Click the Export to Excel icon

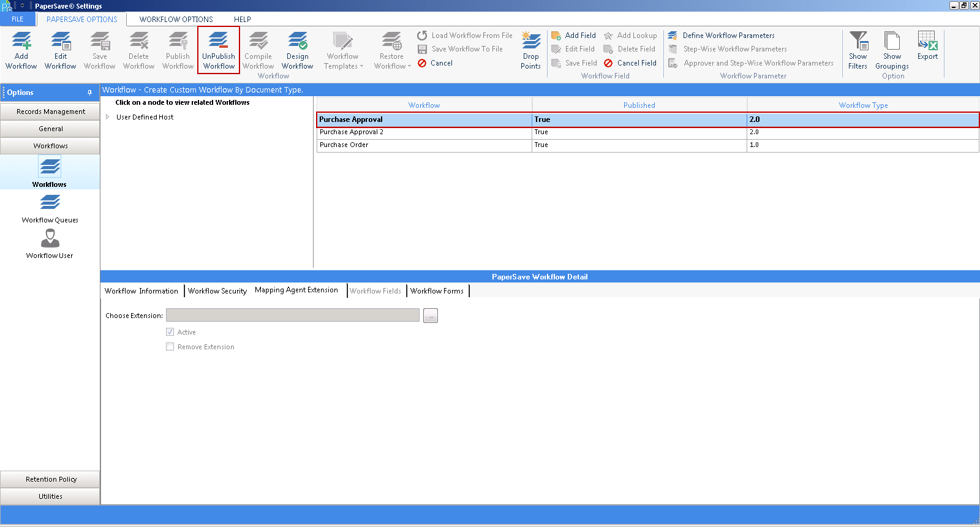point(927,46)
